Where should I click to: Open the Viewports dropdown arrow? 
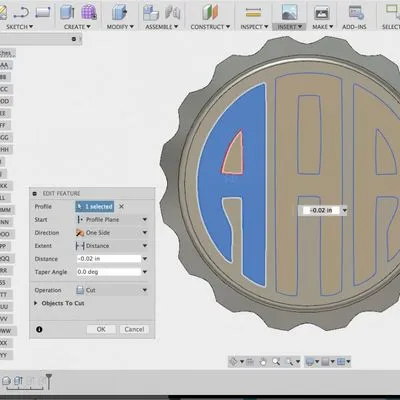tap(348, 362)
